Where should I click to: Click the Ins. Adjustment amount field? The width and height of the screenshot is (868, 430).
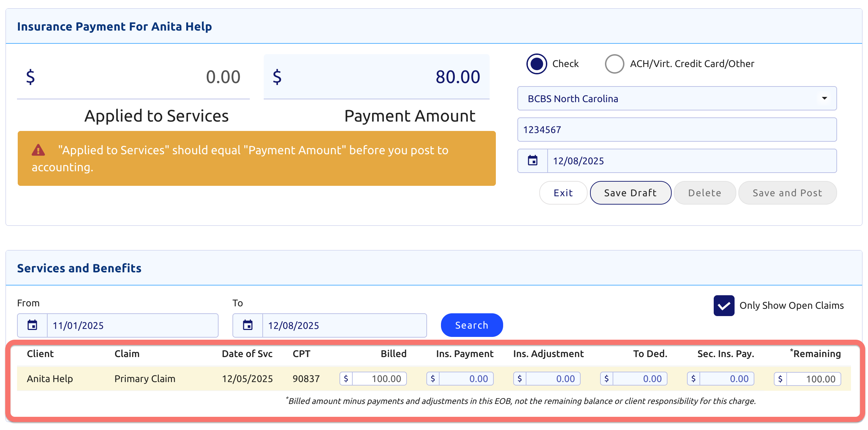click(x=552, y=379)
